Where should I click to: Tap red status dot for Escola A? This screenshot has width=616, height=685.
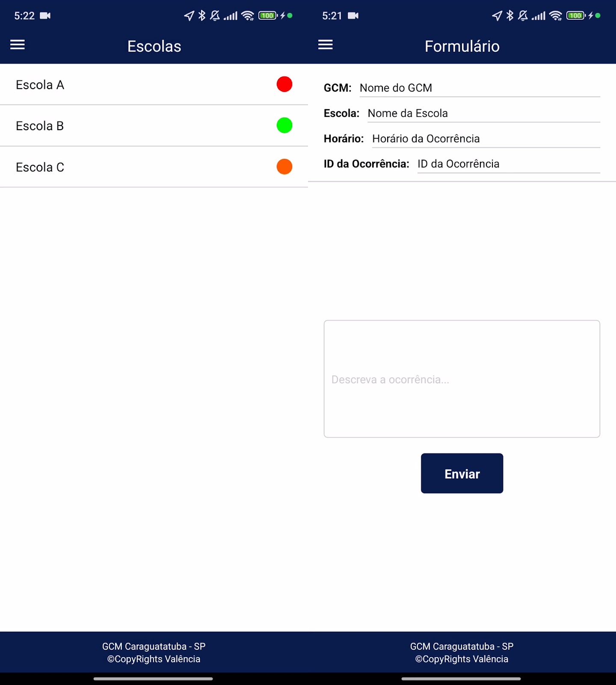(284, 84)
